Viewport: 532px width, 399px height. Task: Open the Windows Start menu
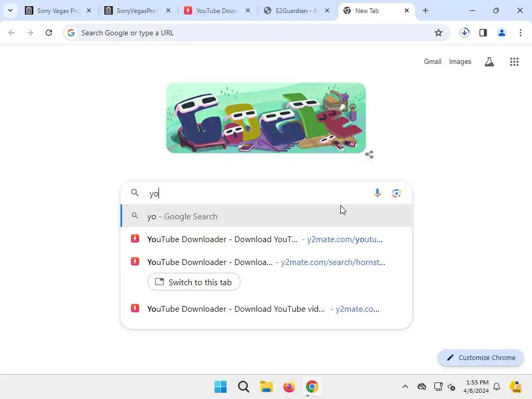pos(220,387)
